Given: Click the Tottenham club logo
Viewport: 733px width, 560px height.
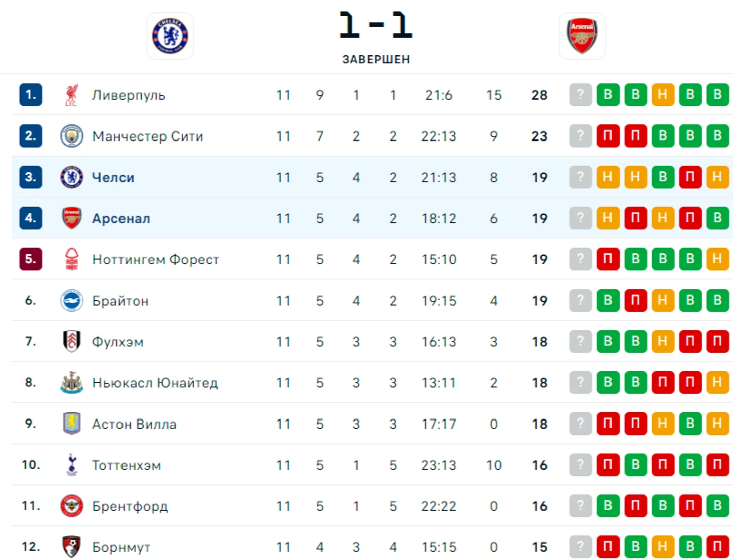Looking at the screenshot, I should click(x=71, y=465).
